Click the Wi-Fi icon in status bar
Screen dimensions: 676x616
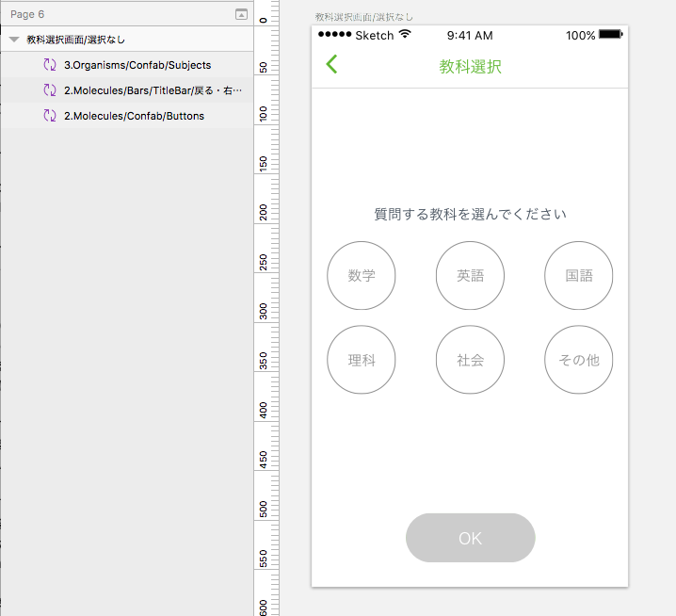[x=405, y=34]
